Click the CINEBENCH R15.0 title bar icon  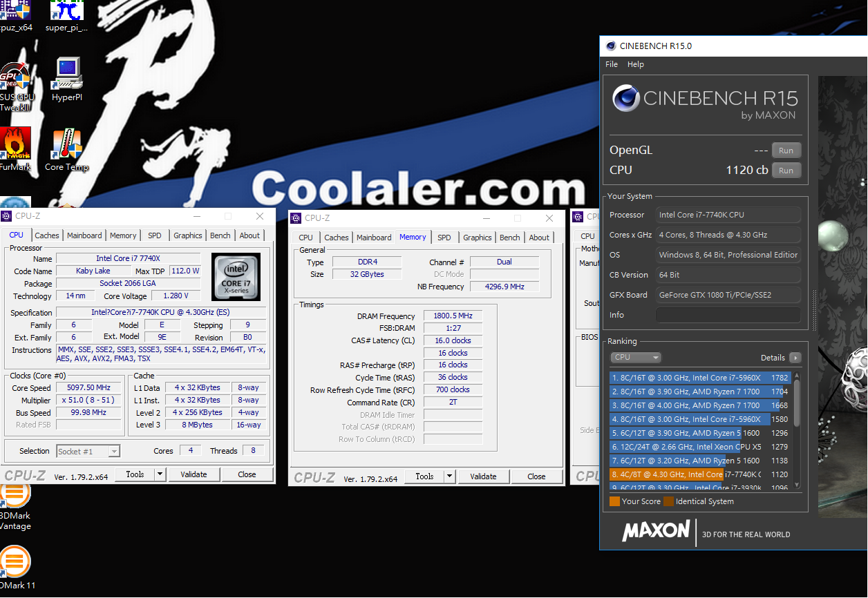611,46
